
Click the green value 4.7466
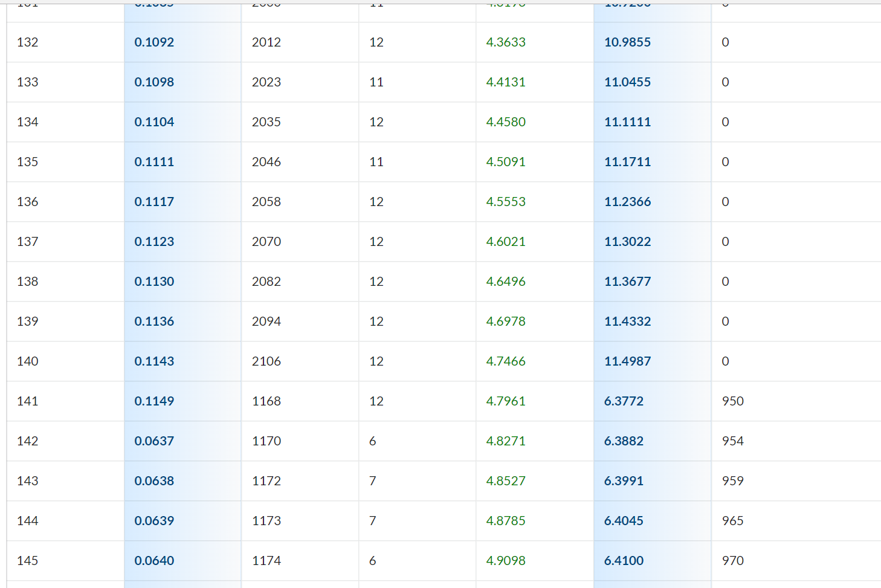506,361
